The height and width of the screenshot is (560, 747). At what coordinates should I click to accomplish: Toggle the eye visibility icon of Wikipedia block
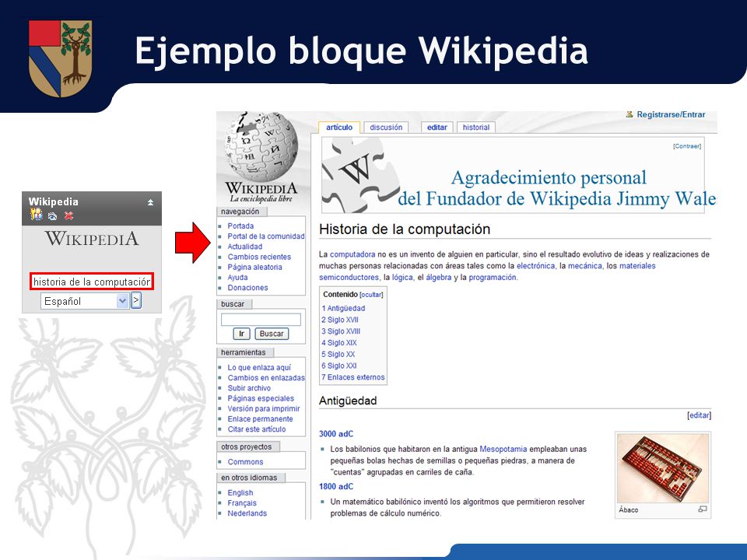tap(52, 216)
